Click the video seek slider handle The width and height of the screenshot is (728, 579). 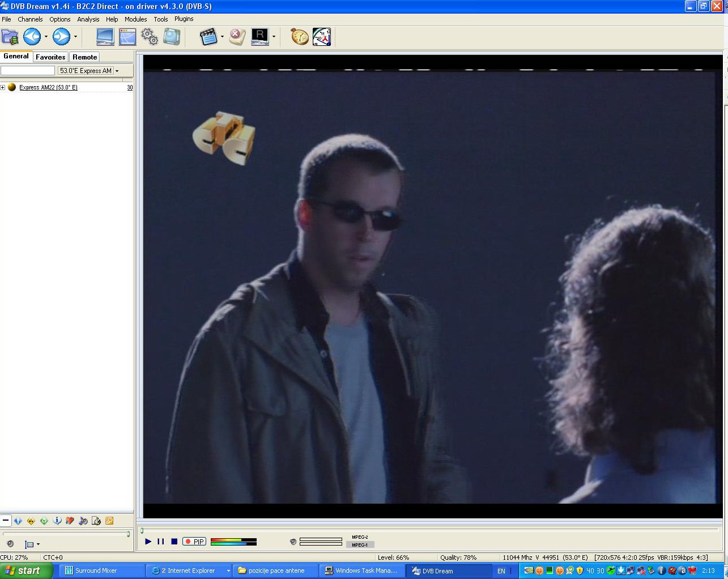click(x=142, y=531)
